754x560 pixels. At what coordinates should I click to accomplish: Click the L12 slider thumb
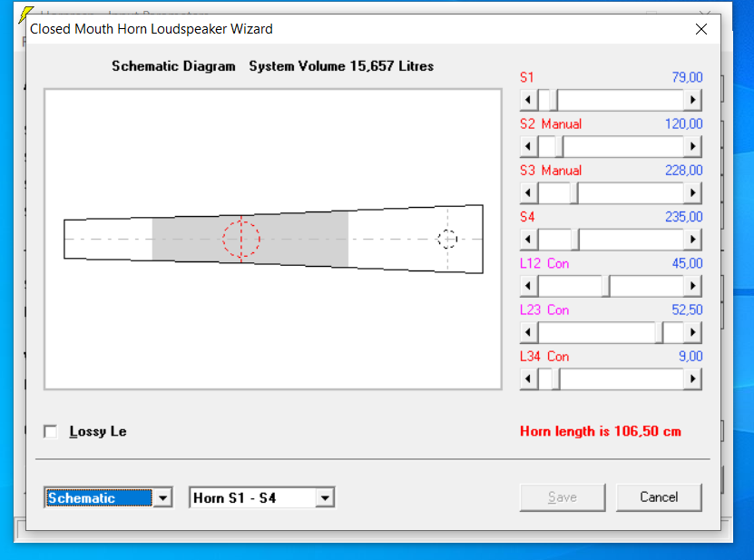(x=606, y=286)
